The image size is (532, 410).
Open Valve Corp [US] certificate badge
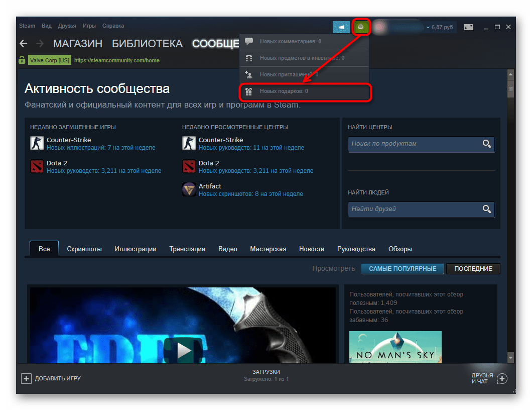click(x=50, y=60)
